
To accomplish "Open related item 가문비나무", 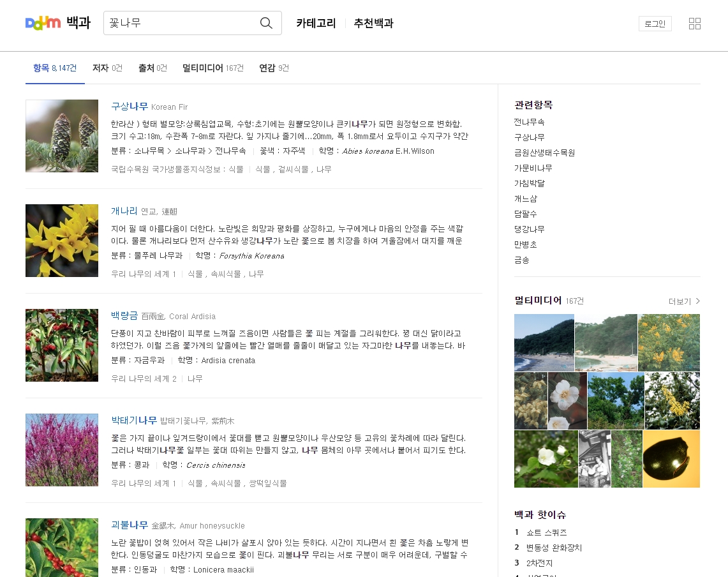I will pyautogui.click(x=533, y=168).
